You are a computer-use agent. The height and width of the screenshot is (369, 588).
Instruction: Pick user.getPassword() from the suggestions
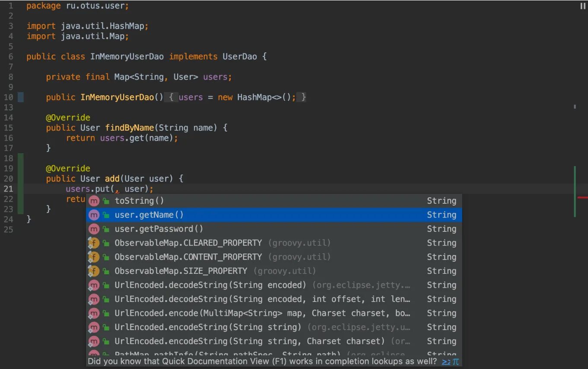(x=274, y=229)
